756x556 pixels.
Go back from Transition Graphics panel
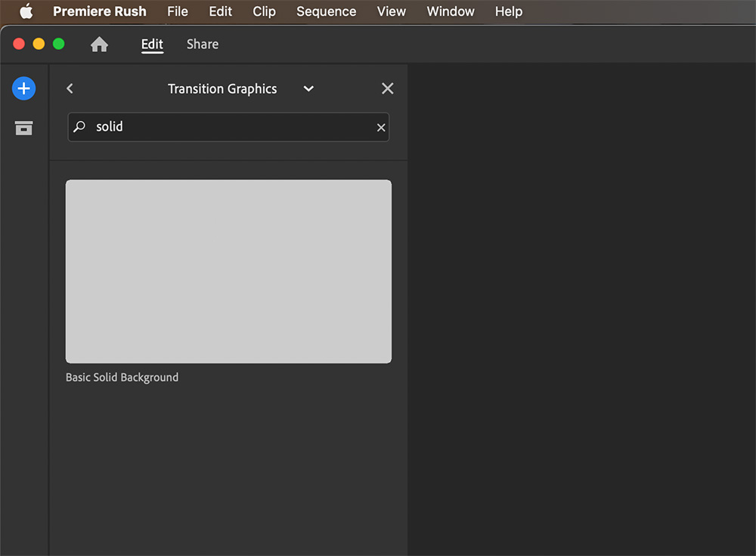coord(70,88)
